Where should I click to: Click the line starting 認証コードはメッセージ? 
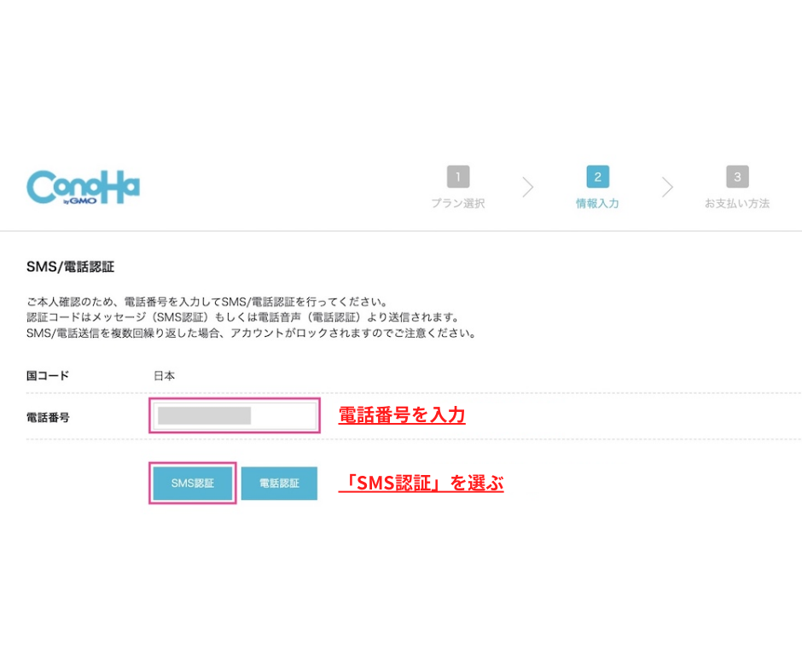243,317
